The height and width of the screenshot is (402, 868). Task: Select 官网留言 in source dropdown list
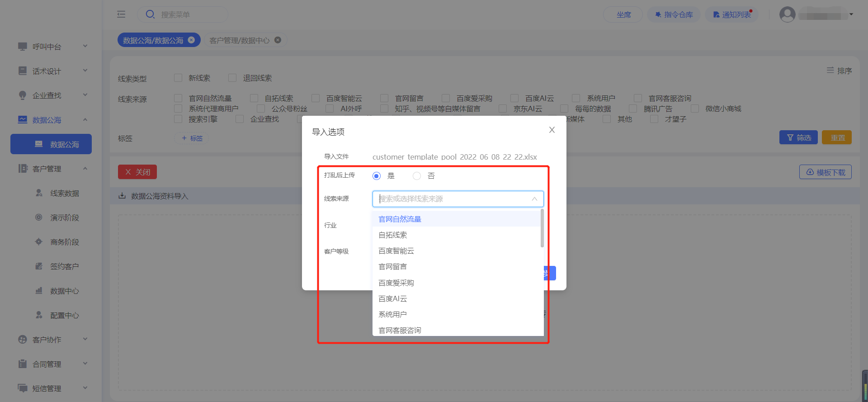point(456,266)
